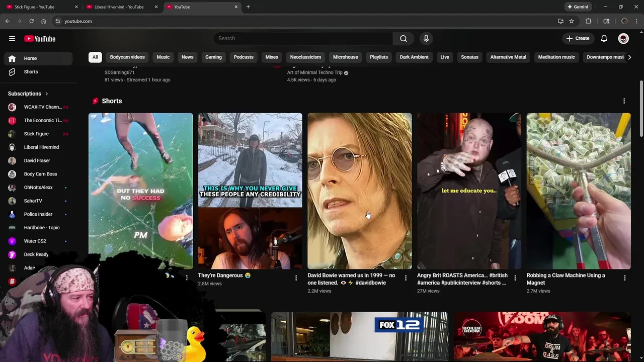644x362 pixels.
Task: Select the Live filter chip
Action: point(445,57)
